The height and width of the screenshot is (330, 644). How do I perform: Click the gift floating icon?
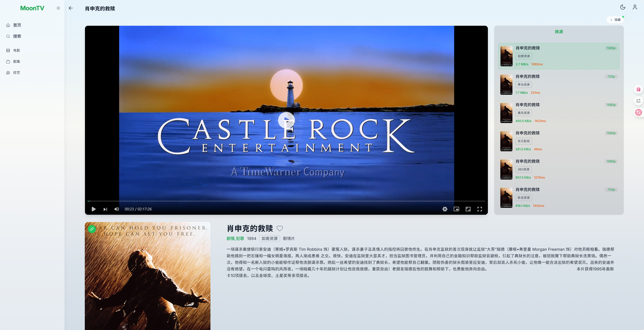(638, 89)
